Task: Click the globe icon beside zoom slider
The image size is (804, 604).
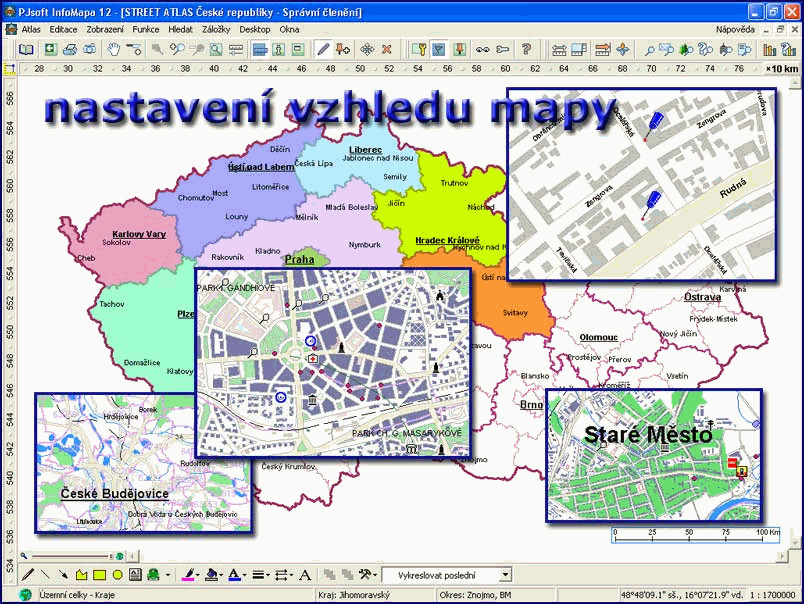Action: tap(119, 556)
